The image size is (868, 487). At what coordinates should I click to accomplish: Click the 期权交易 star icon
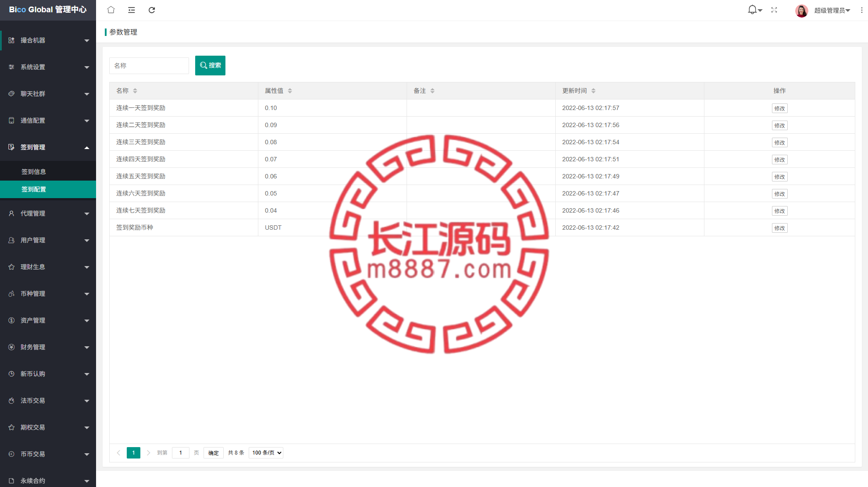(x=11, y=427)
